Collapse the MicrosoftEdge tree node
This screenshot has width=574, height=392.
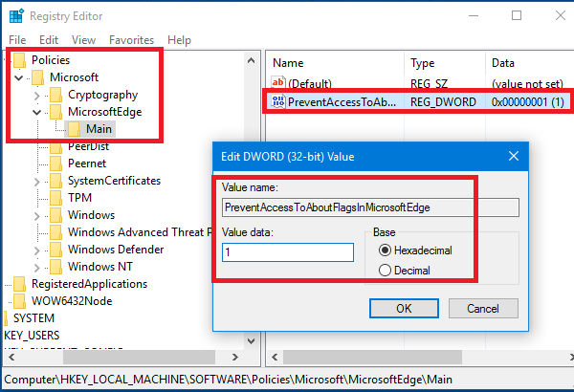36,112
